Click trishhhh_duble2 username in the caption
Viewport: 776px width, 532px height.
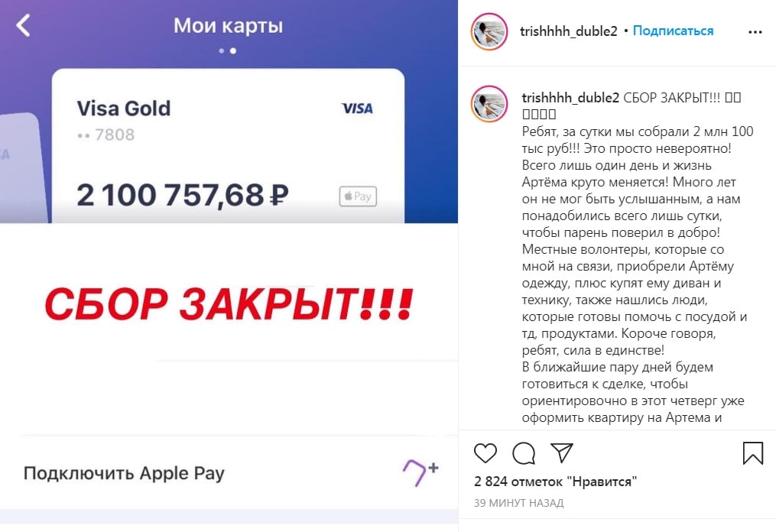point(570,98)
